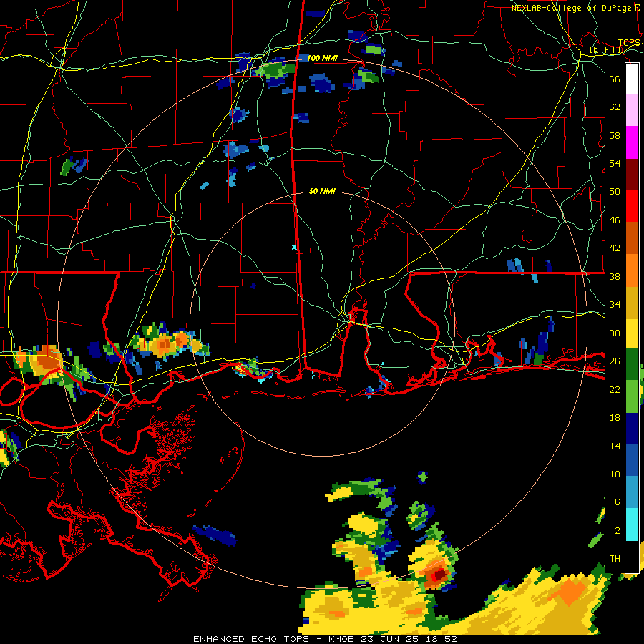Pick the yellow legend swatch
The height and width of the screenshot is (644, 644).
632,333
